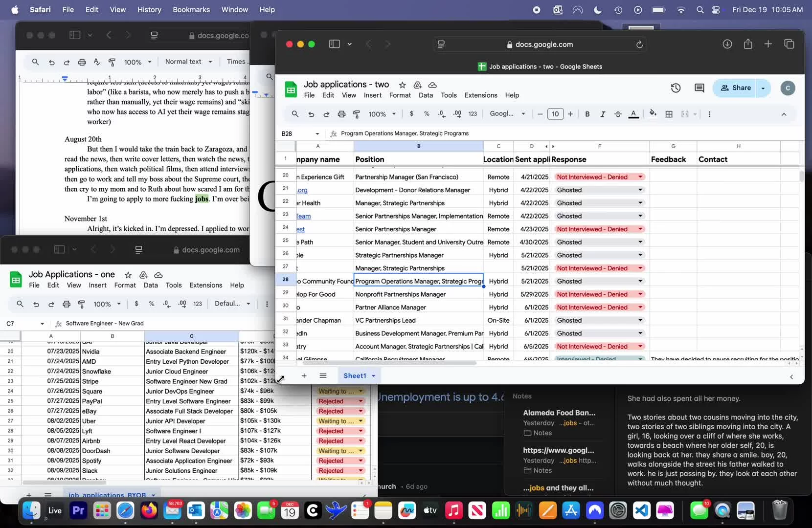Open the cell borders tool
This screenshot has height=528, width=812.
669,114
